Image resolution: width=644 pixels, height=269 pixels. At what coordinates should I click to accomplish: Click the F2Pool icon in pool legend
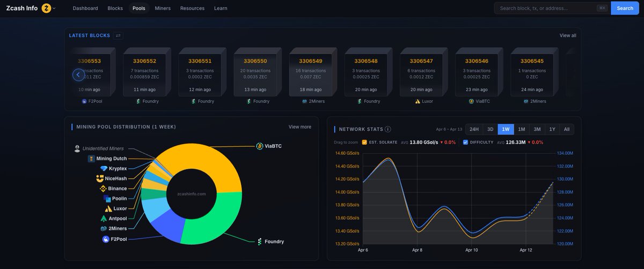106,239
